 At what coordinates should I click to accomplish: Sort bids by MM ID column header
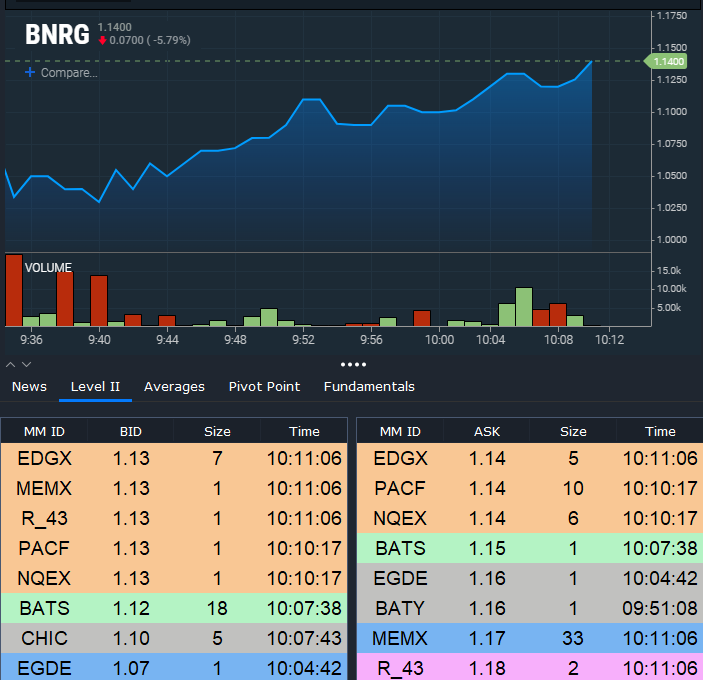pos(44,431)
